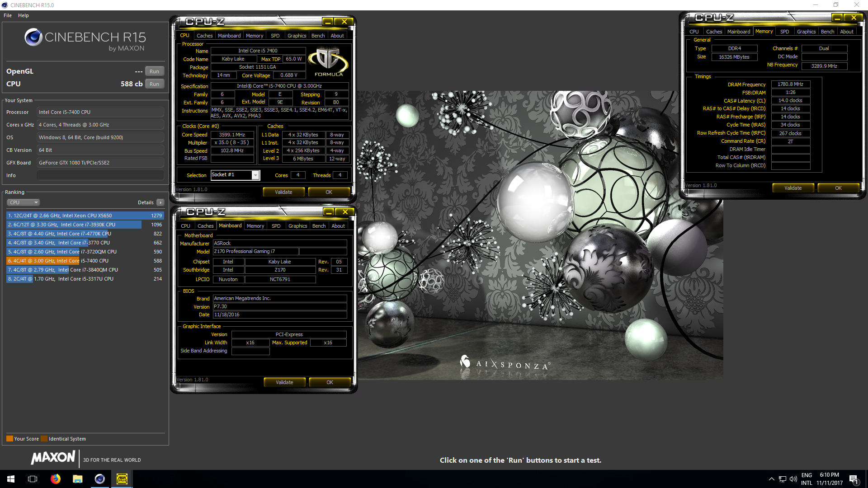Screen dimensions: 868x488
Task: Open SPD tab in top CPU-Z window
Action: 275,36
